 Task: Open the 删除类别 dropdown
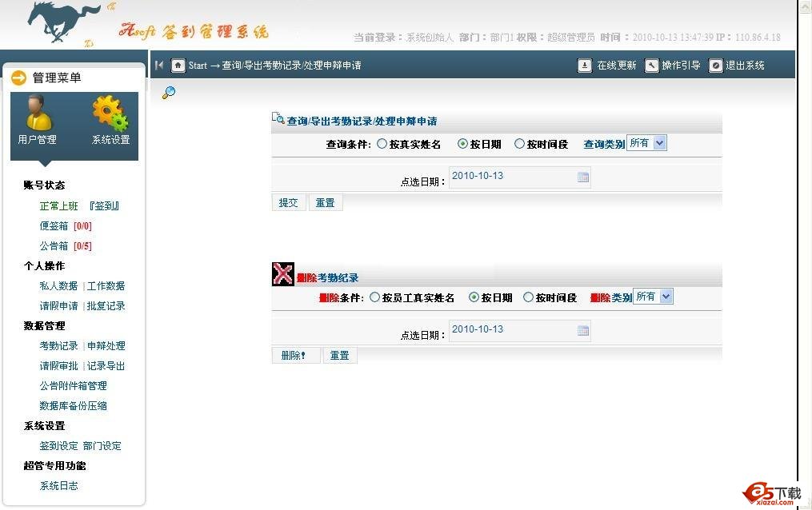click(653, 297)
